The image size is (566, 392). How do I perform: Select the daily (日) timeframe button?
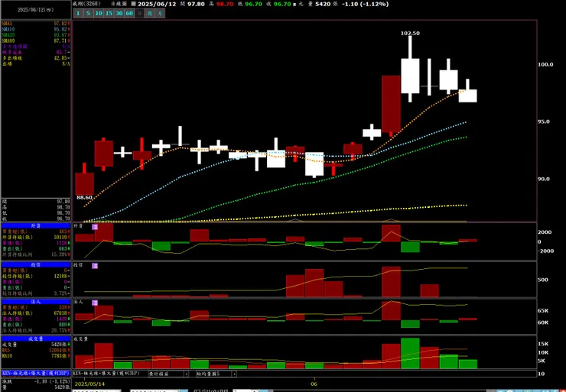(x=139, y=13)
